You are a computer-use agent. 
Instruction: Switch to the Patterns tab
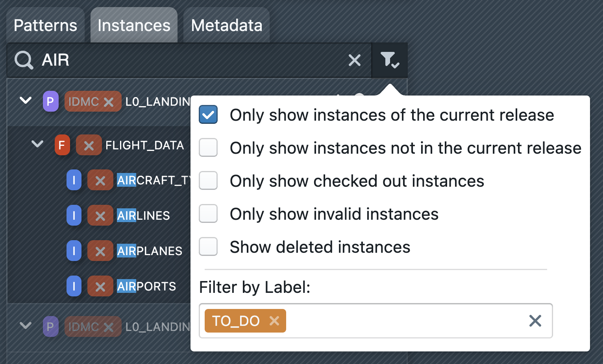coord(45,26)
